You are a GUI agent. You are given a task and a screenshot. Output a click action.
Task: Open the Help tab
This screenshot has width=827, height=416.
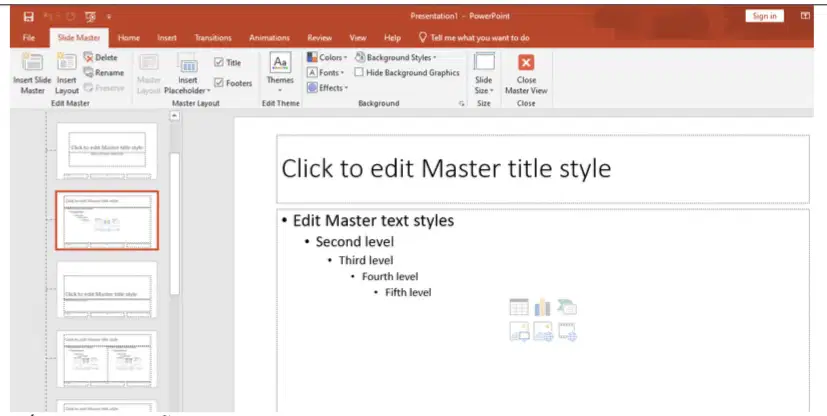[x=392, y=38]
